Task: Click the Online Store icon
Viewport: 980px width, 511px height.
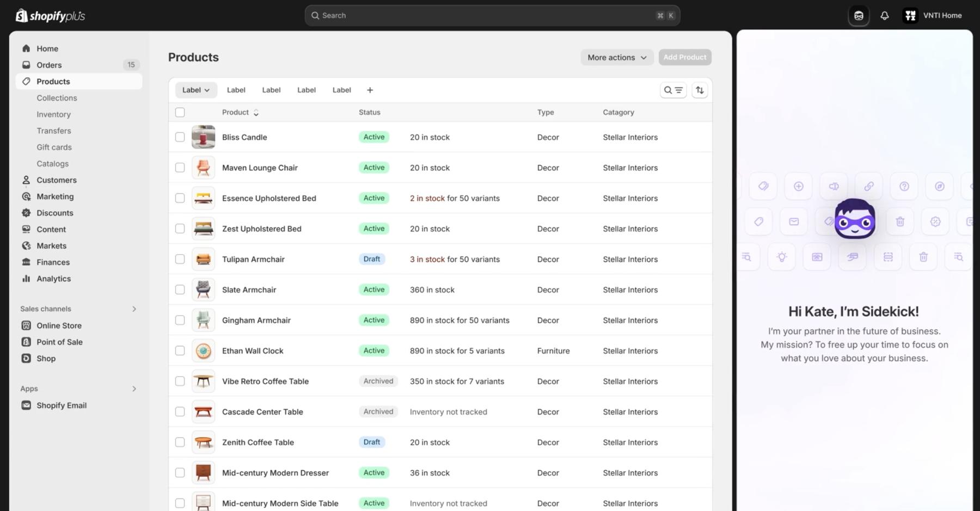Action: click(x=26, y=325)
